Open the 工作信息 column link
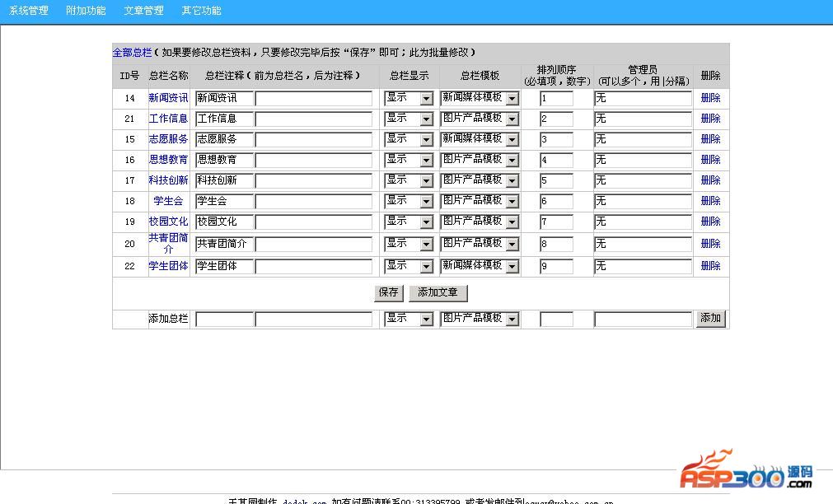The width and height of the screenshot is (833, 504). (168, 119)
